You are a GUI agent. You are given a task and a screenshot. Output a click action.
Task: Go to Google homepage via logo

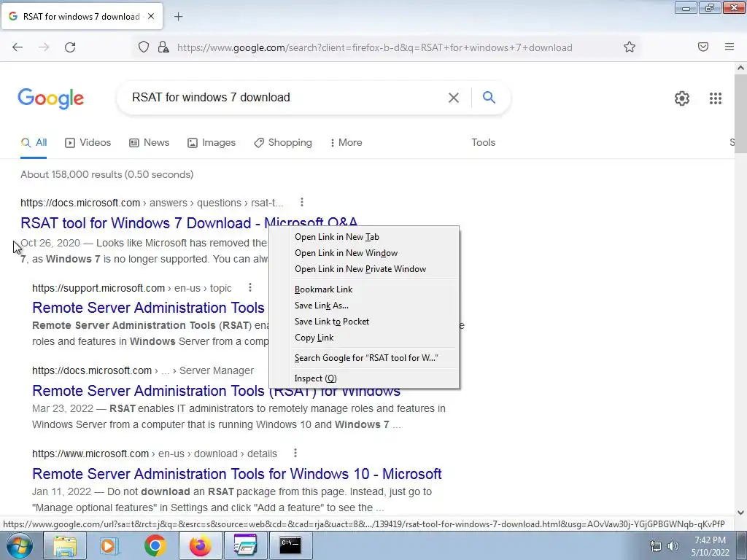51,98
